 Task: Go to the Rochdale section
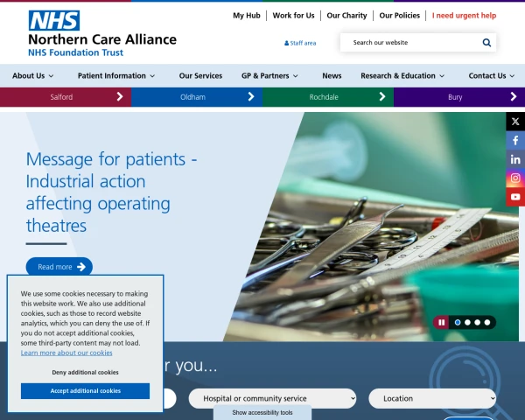[328, 97]
